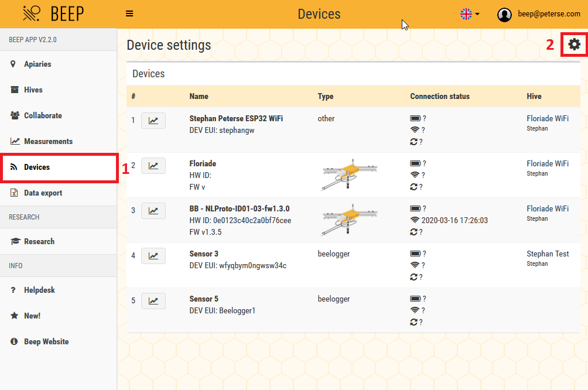Screen dimensions: 588x390
Task: Open Helpdesk sidebar item
Action: [59, 290]
